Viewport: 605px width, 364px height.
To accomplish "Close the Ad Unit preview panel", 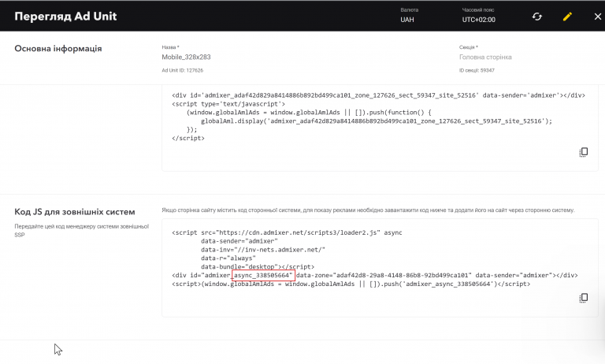I will point(598,17).
